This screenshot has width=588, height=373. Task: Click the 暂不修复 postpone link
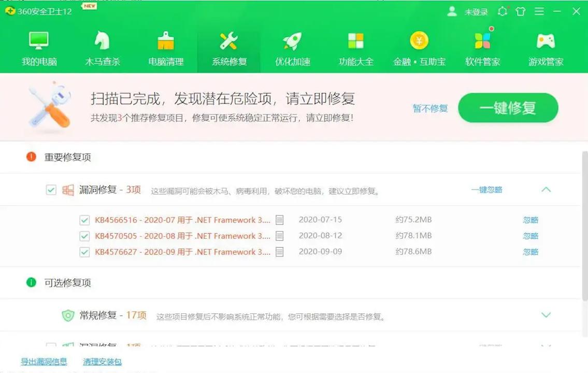430,108
